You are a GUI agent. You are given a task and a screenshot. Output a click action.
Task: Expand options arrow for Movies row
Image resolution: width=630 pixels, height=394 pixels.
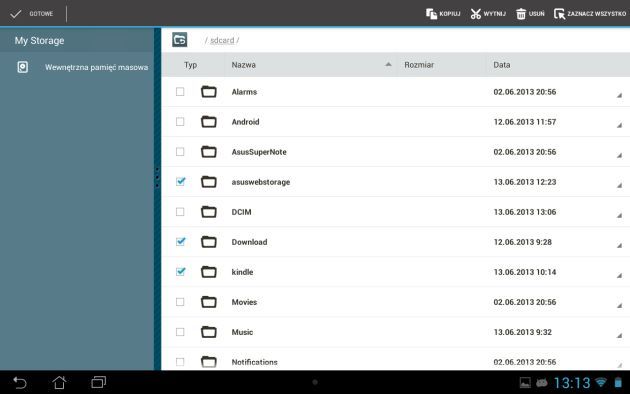(620, 306)
